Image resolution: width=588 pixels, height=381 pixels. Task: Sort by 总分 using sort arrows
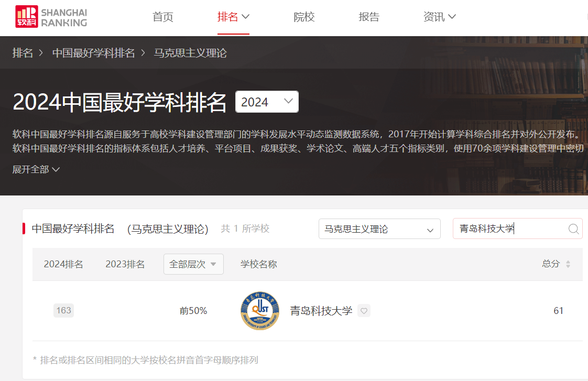click(x=568, y=264)
